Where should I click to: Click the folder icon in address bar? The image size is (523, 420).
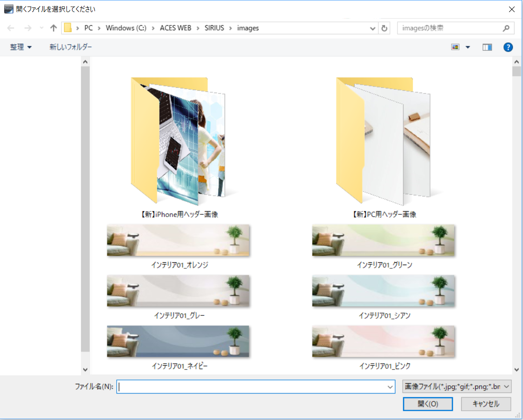[x=68, y=28]
